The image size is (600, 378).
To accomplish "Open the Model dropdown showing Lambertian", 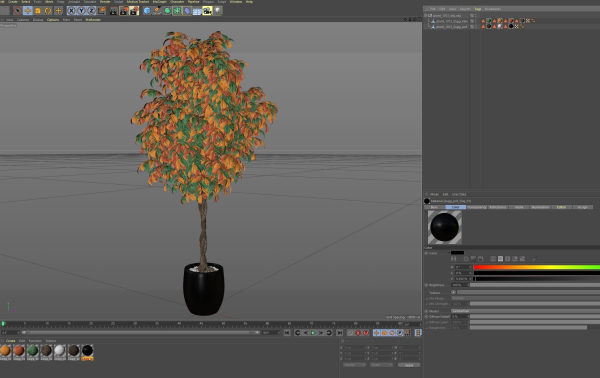I will (x=525, y=311).
